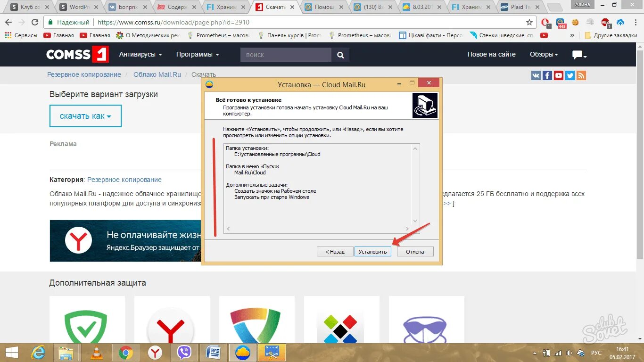Click the site search input field
Image resolution: width=644 pixels, height=362 pixels.
pyautogui.click(x=286, y=55)
